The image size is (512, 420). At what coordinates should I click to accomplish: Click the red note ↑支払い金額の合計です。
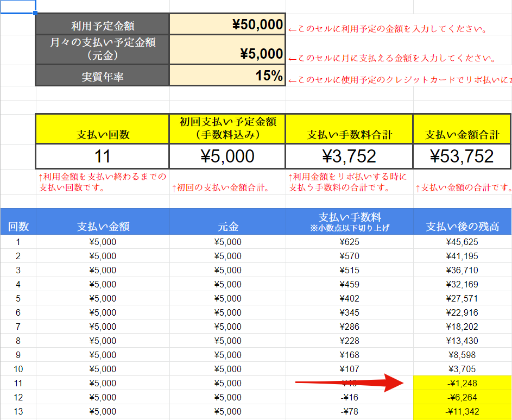pos(463,187)
